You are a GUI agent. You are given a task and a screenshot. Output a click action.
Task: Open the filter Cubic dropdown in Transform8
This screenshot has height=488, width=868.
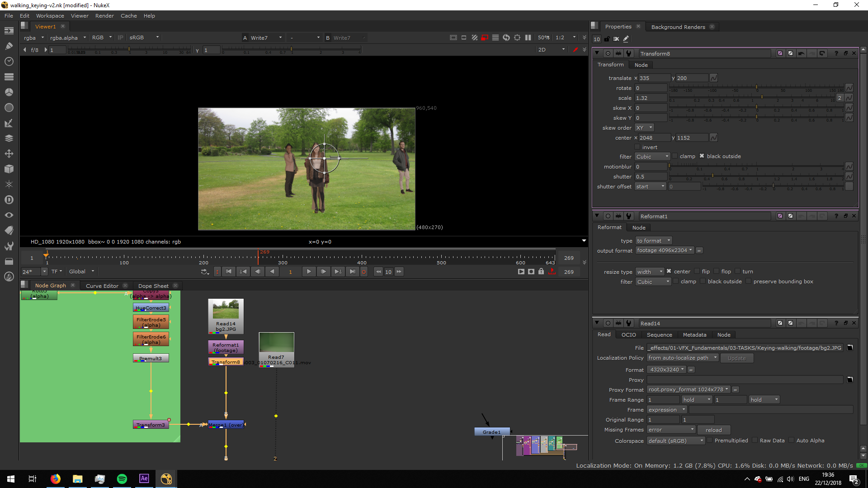point(652,157)
